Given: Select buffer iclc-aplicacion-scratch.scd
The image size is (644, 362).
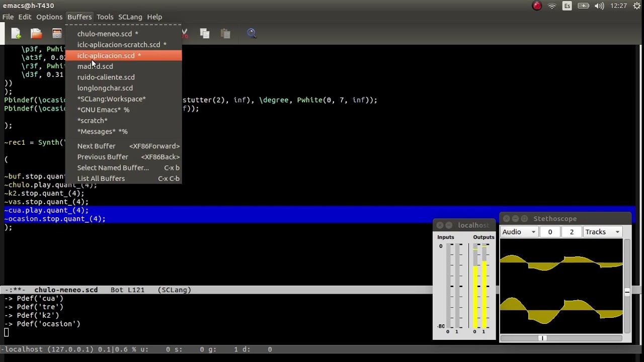Looking at the screenshot, I should click(123, 45).
